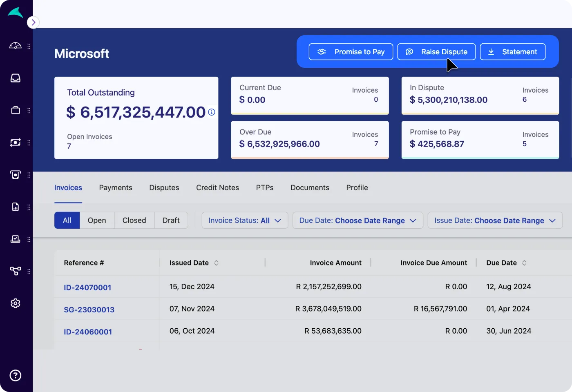Click drag dots beside the cash payment icon

29,143
